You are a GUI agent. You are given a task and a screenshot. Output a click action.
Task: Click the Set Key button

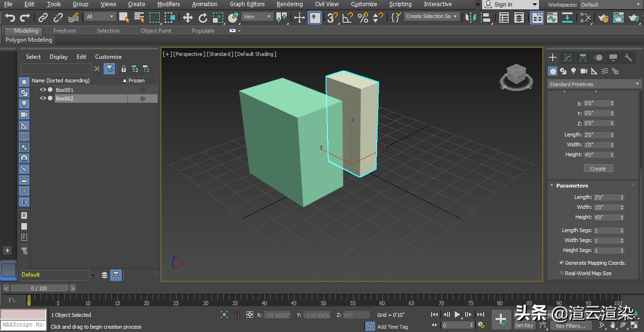tap(524, 325)
